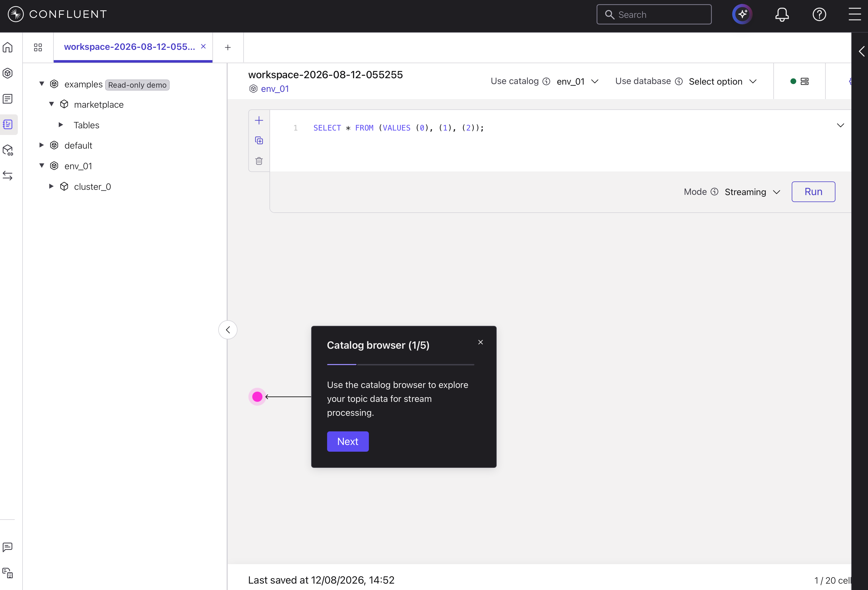Select the workspace-2026-08-12-055255 title
Screen dimensions: 868x590
tap(325, 75)
